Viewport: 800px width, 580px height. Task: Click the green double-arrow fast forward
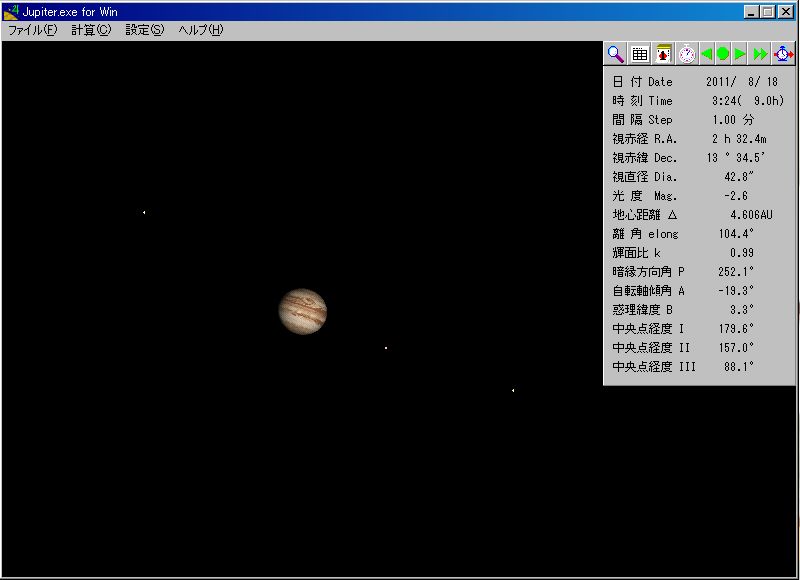[x=760, y=54]
